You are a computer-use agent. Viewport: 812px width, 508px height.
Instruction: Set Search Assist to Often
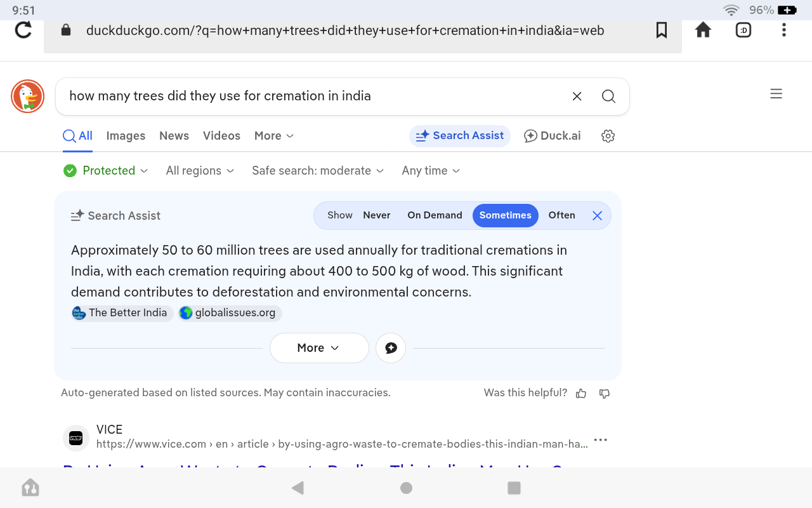point(561,215)
